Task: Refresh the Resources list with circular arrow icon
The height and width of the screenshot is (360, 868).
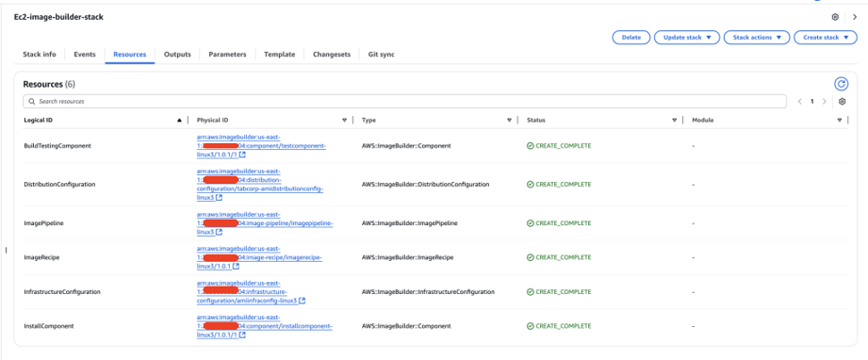Action: pyautogui.click(x=841, y=84)
